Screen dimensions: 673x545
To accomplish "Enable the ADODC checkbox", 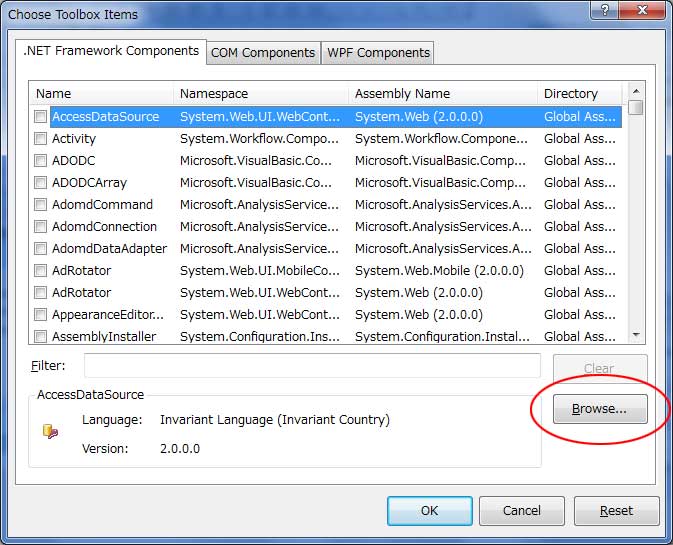I will click(40, 160).
